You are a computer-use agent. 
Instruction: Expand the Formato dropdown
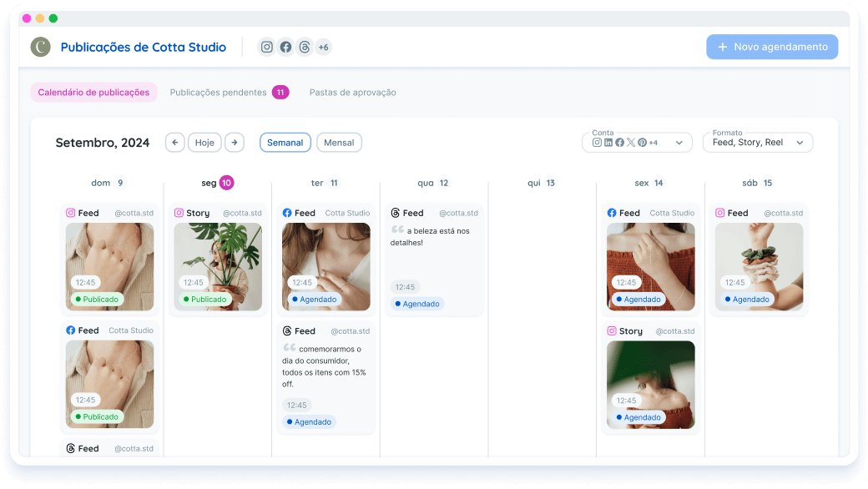click(x=757, y=143)
